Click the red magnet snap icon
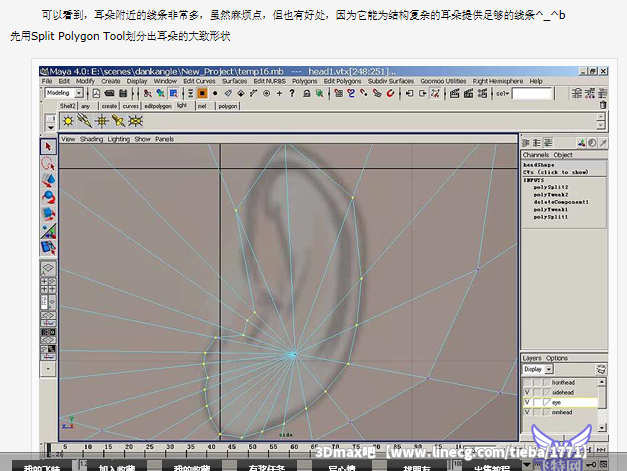This screenshot has width=627, height=471. (x=390, y=94)
